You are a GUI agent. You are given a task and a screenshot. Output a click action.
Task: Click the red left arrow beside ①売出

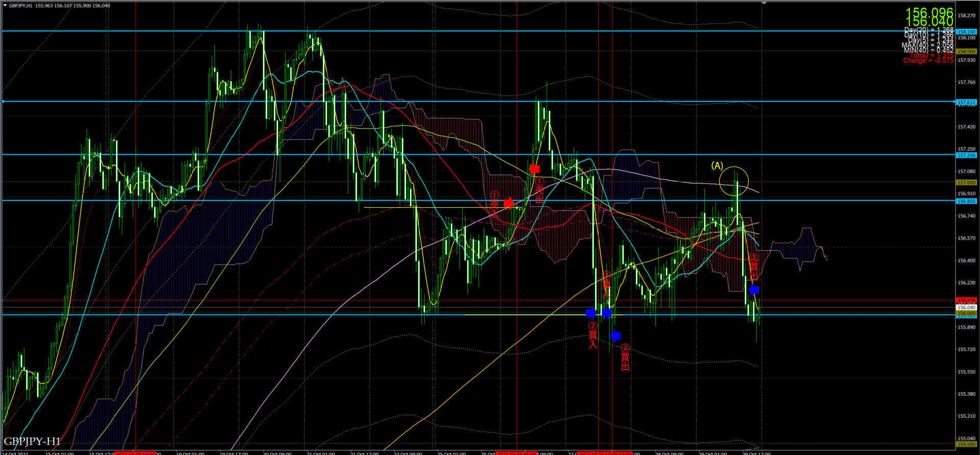(x=534, y=169)
